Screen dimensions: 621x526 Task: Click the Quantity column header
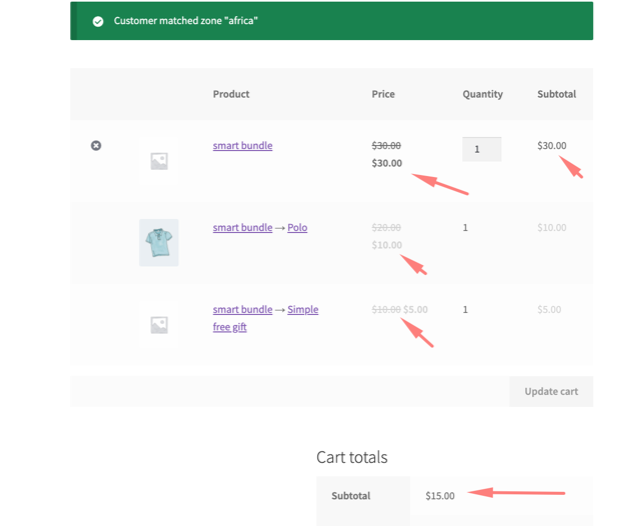[482, 94]
